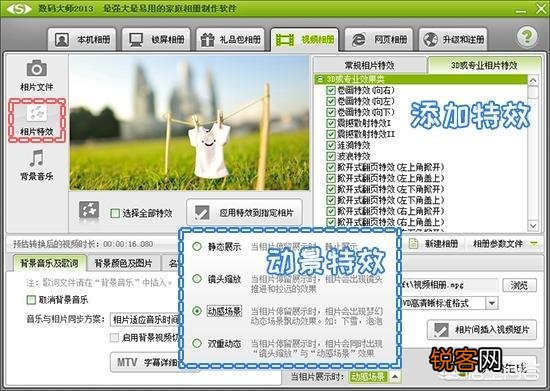Image resolution: width=550 pixels, height=391 pixels.
Task: Switch to 3D或专业相片特效 tab
Action: (484, 65)
